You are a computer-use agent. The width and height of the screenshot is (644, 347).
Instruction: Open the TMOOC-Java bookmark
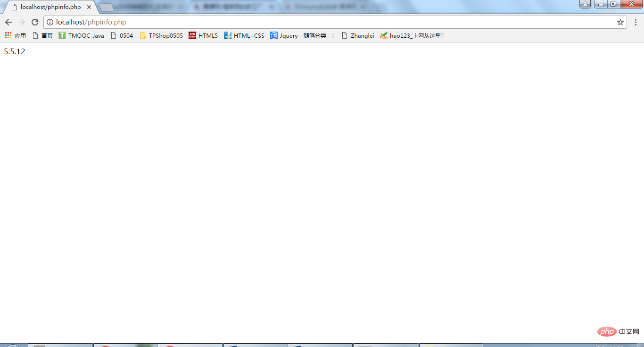coord(81,35)
